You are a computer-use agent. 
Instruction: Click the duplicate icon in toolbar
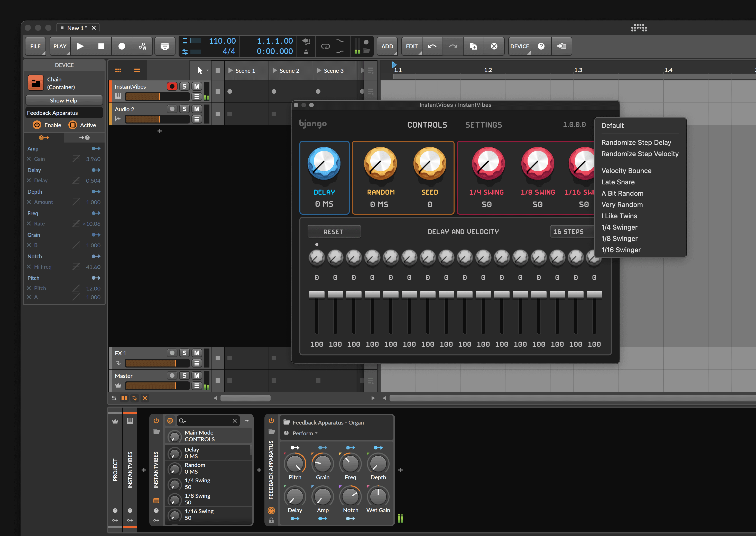473,46
